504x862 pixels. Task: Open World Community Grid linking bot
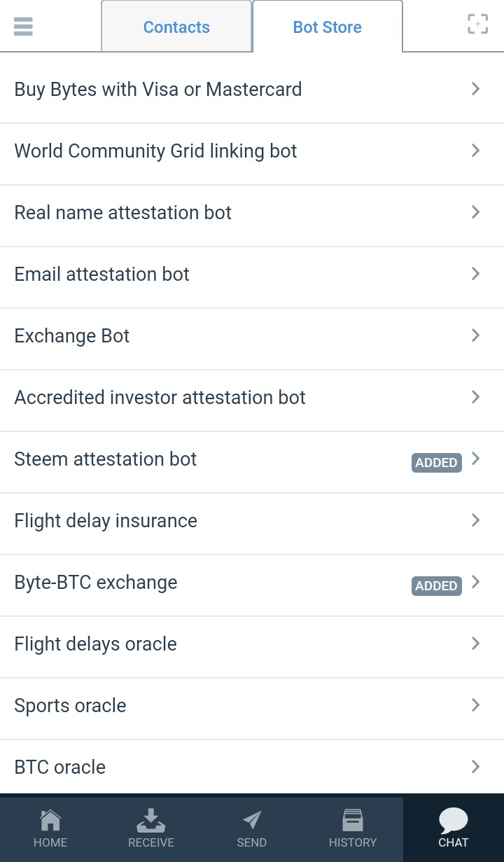coord(155,151)
